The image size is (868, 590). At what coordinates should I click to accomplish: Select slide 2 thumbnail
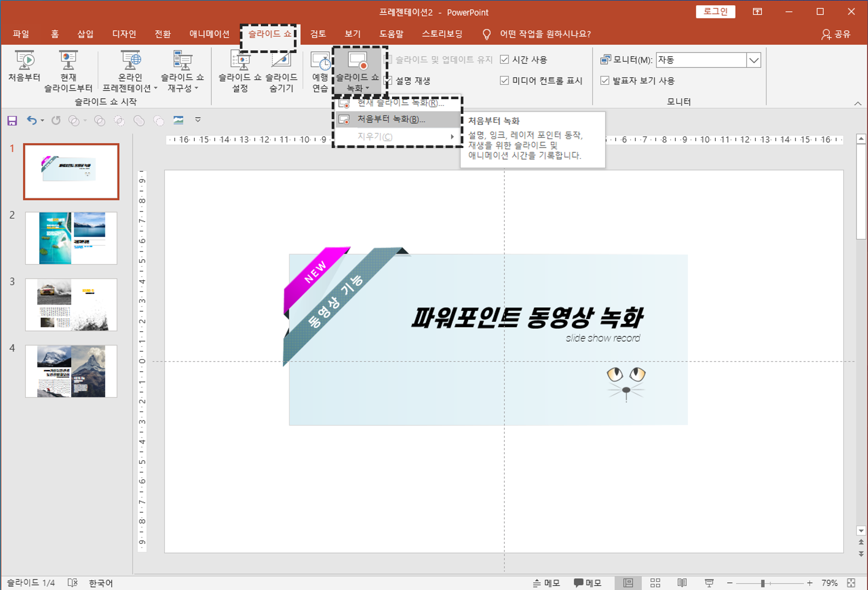71,238
